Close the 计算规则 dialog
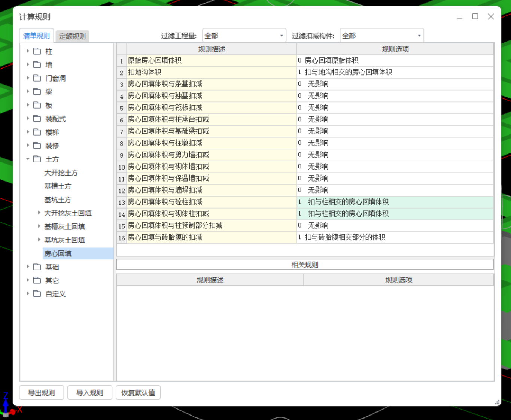 (491, 16)
